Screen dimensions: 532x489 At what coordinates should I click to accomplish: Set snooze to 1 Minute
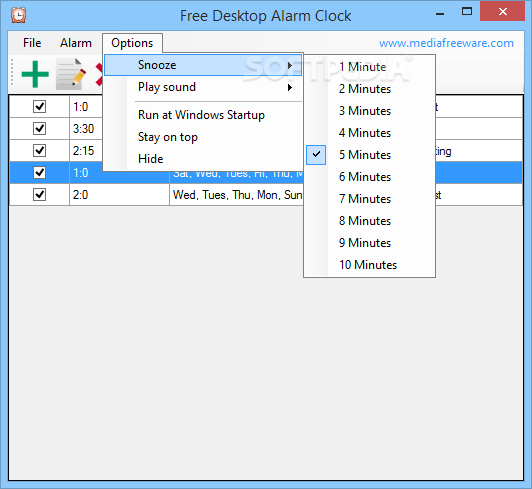tap(369, 67)
